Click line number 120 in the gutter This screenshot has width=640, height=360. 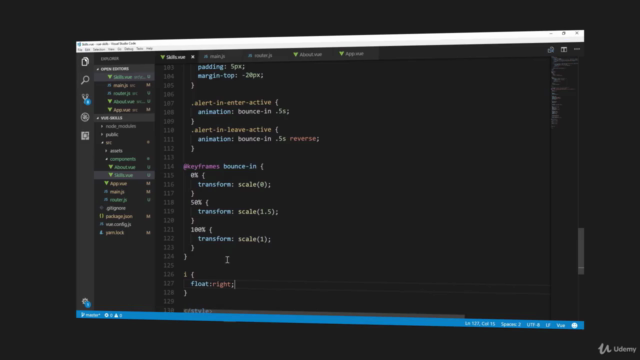coord(169,220)
